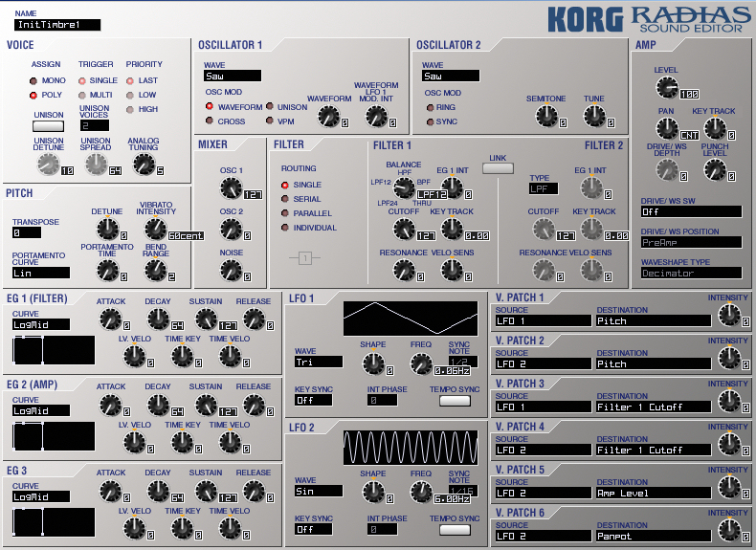The height and width of the screenshot is (550, 756).
Task: Select PARALLEL filter routing
Action: pos(285,213)
